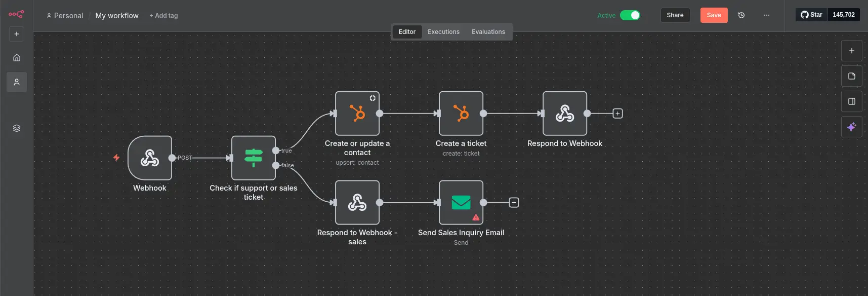The image size is (868, 296).
Task: Open workflow history clock icon
Action: (x=741, y=15)
